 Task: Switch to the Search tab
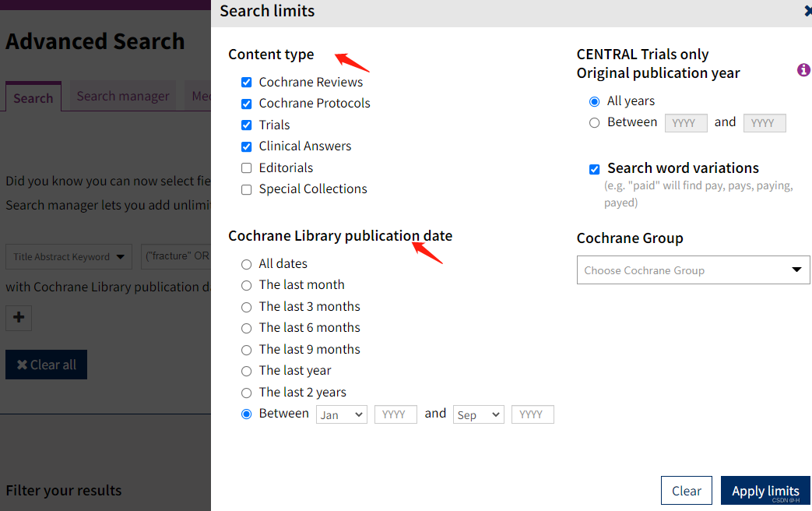coord(33,97)
